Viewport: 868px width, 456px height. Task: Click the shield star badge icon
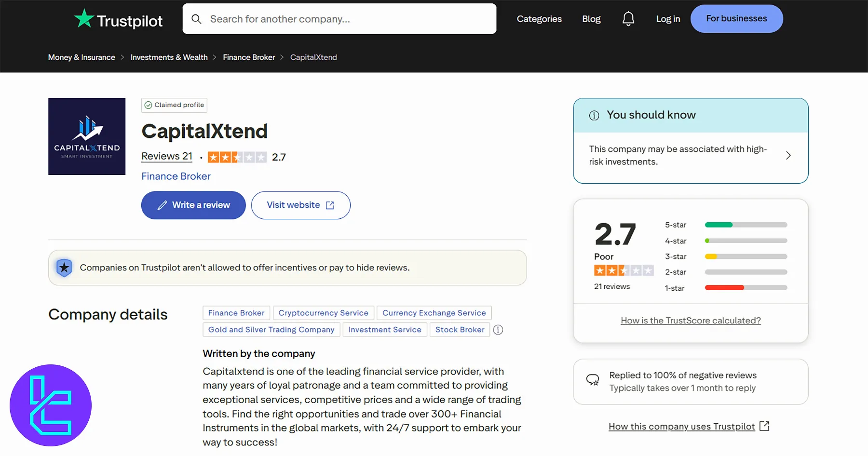[64, 268]
